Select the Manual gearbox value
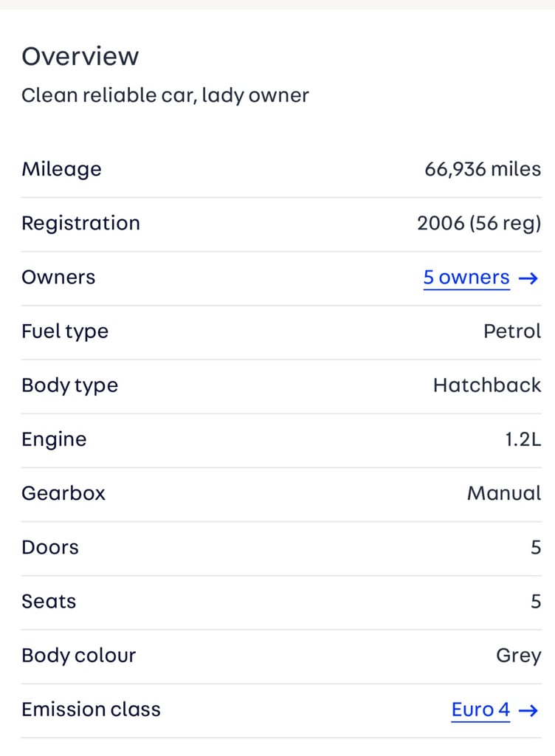Screen dimensions: 555x756 click(x=504, y=493)
